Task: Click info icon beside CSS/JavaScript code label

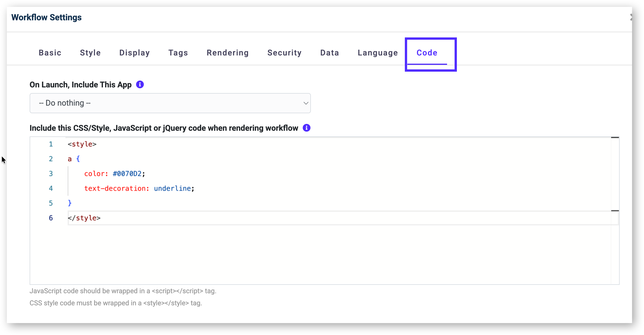Action: coord(306,128)
